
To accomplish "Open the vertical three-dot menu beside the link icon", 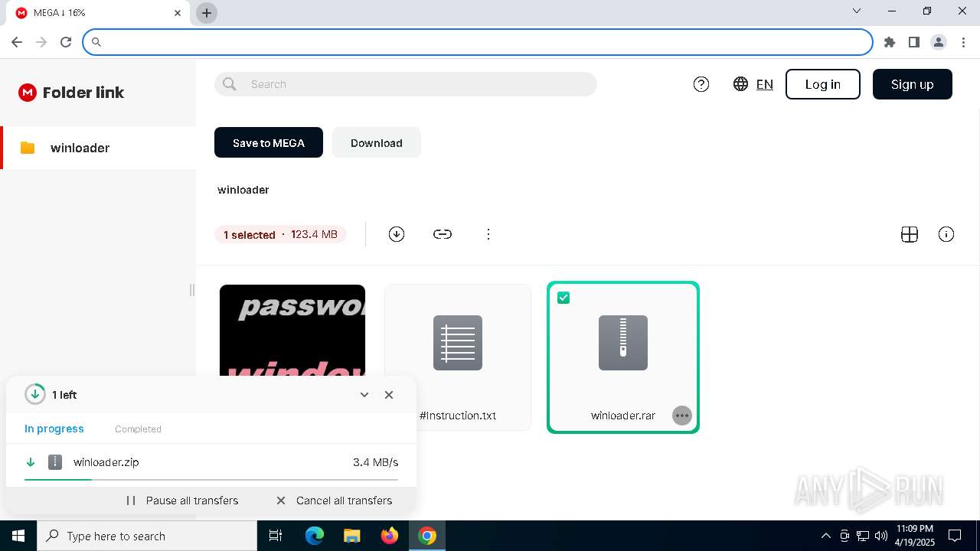I will click(x=488, y=234).
